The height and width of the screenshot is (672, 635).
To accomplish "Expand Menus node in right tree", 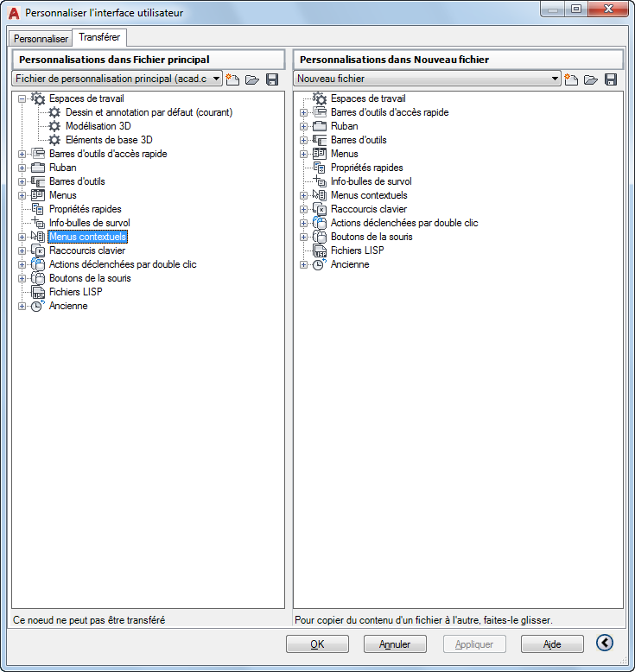I will (303, 154).
